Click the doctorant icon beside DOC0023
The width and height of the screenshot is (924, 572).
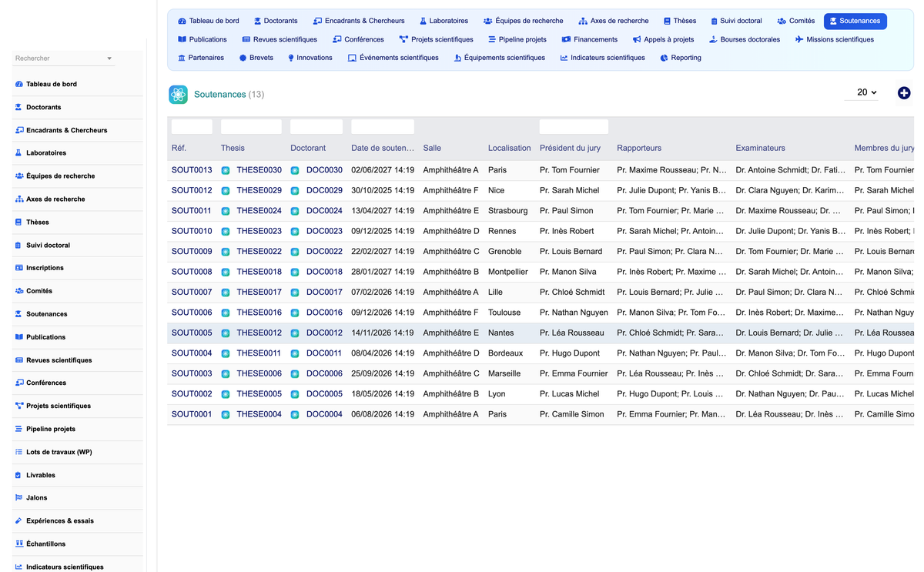click(x=295, y=231)
